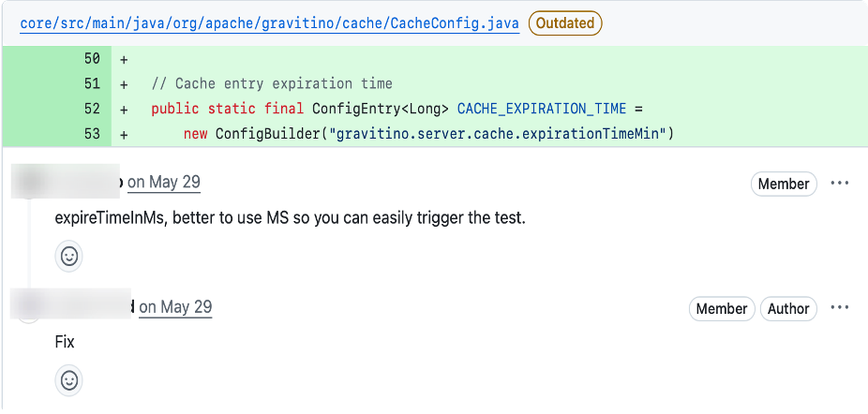Open the three-dot menu on the Fix comment
The height and width of the screenshot is (414, 868).
click(840, 308)
